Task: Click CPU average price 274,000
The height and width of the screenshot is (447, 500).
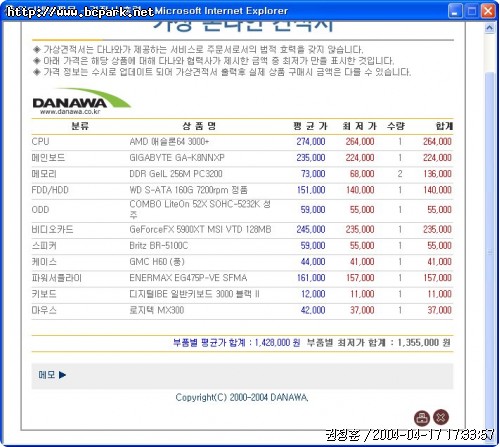Action: [311, 142]
